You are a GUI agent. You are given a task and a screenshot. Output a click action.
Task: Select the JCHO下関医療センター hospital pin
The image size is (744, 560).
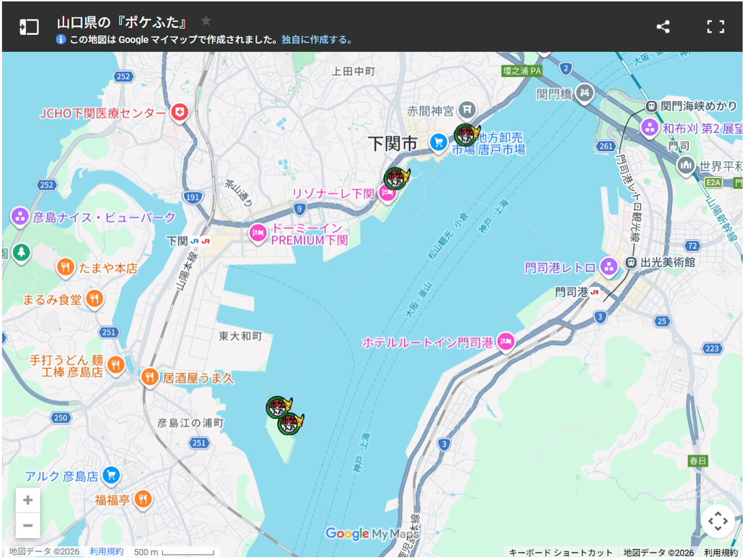[x=180, y=114]
